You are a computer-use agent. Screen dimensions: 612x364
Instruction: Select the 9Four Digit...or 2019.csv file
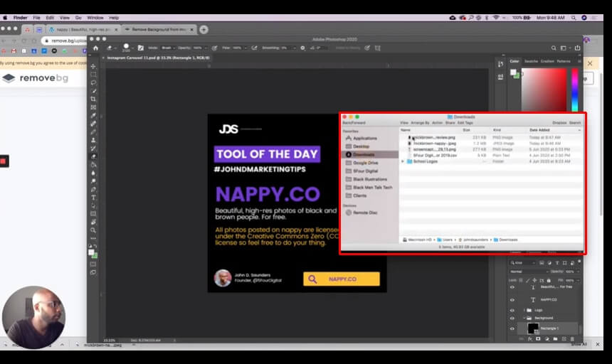(435, 155)
